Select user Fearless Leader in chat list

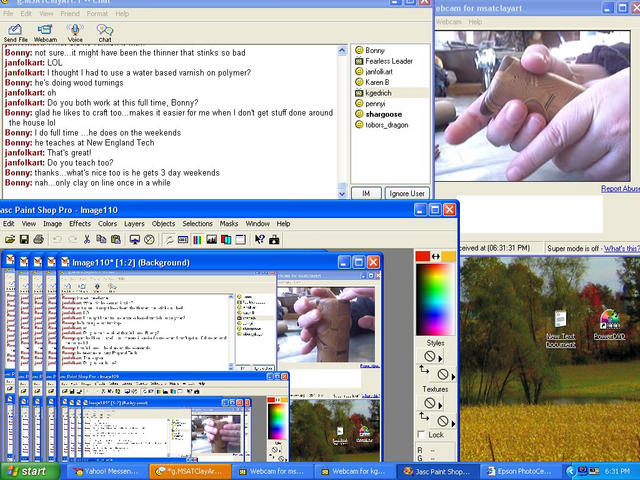click(x=389, y=61)
